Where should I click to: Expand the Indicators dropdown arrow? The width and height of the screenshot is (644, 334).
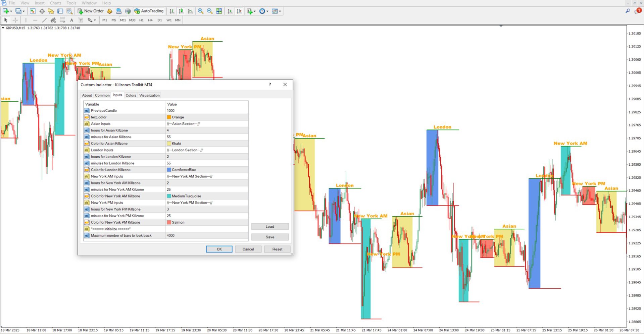(x=255, y=11)
